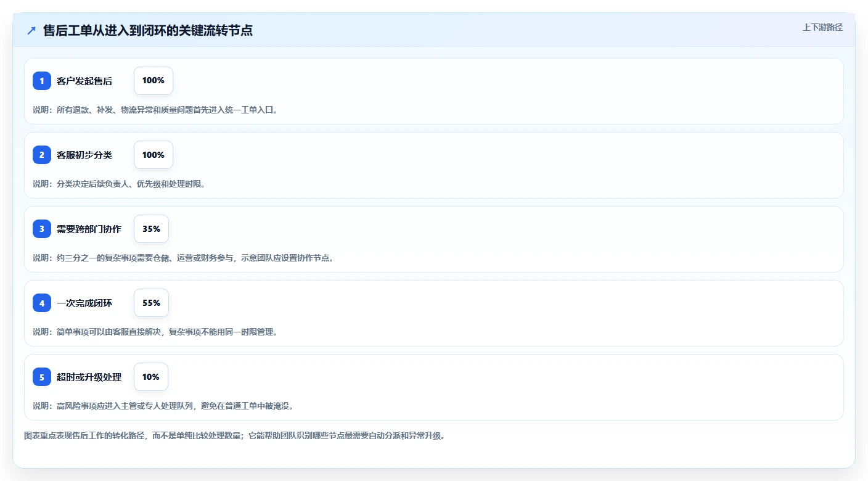Click the 10% value pill
The height and width of the screenshot is (481, 868).
(151, 377)
